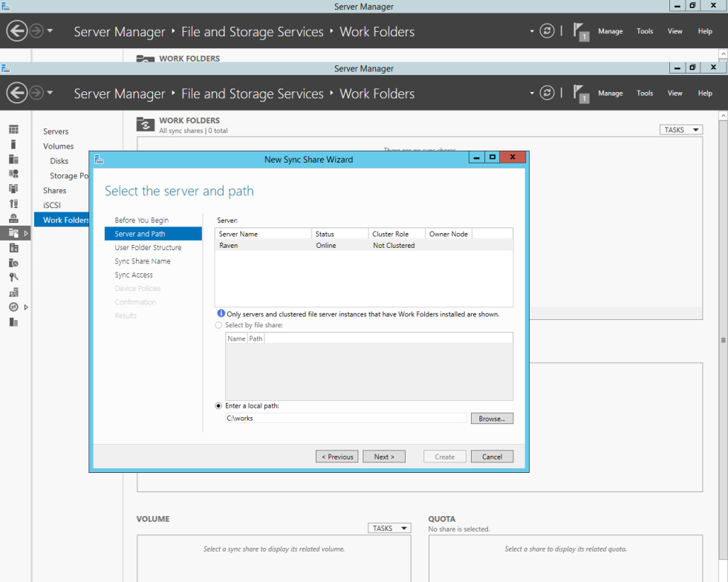Expand the Volume TASKS dropdown
The width and height of the screenshot is (728, 582).
[389, 528]
